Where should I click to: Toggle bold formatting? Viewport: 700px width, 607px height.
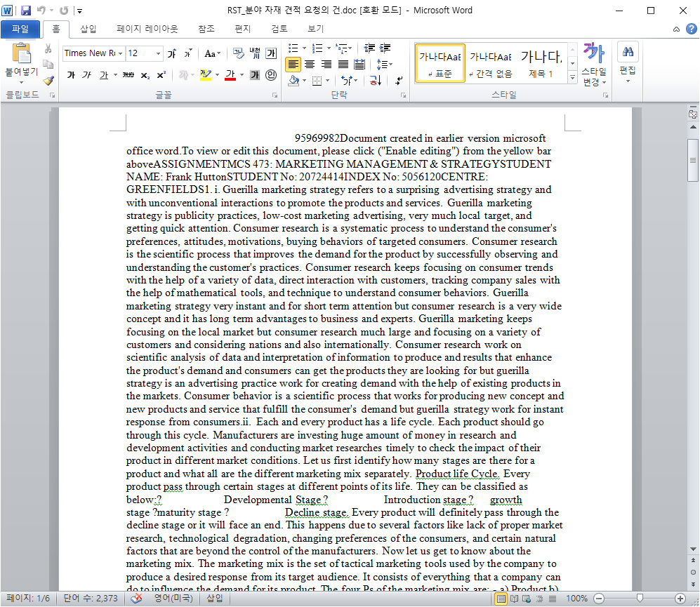click(x=71, y=75)
